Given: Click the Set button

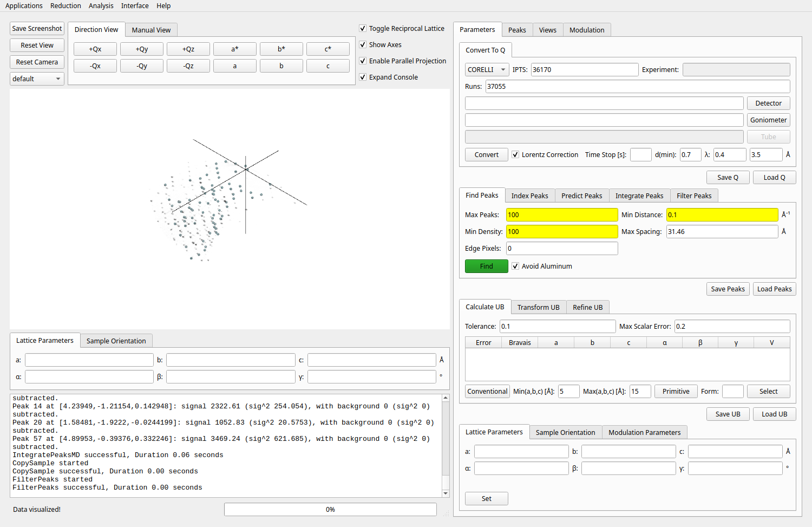Looking at the screenshot, I should 487,498.
